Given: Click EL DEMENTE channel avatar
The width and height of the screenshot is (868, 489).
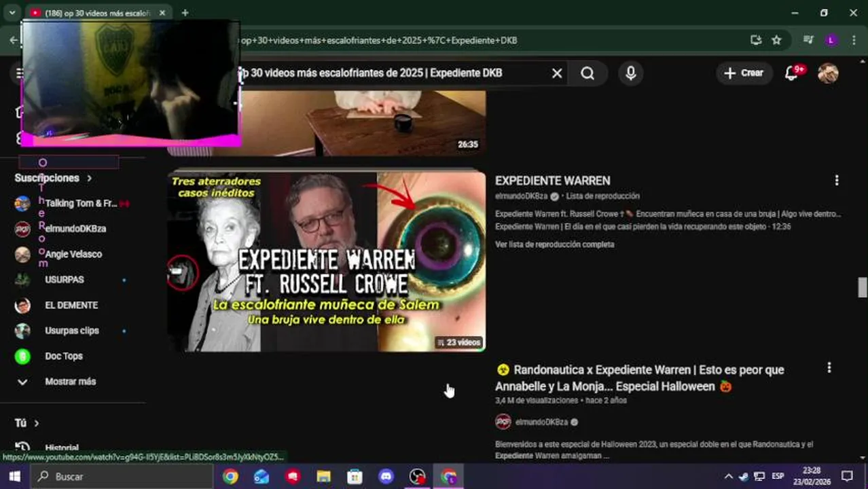Looking at the screenshot, I should pyautogui.click(x=22, y=305).
